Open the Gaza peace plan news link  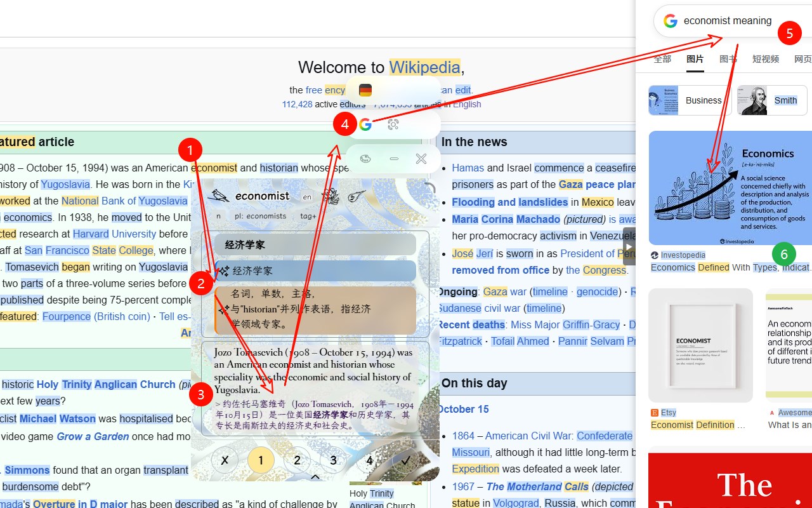pyautogui.click(x=596, y=184)
